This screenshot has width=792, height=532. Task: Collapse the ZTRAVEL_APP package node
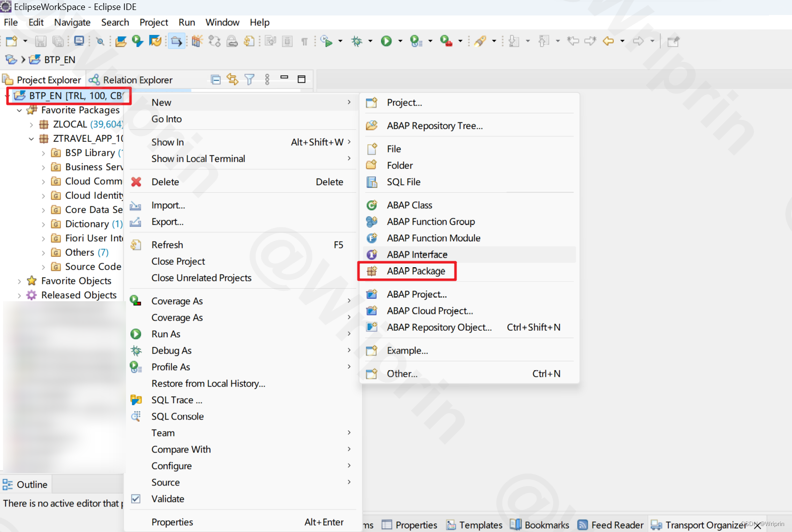click(31, 139)
